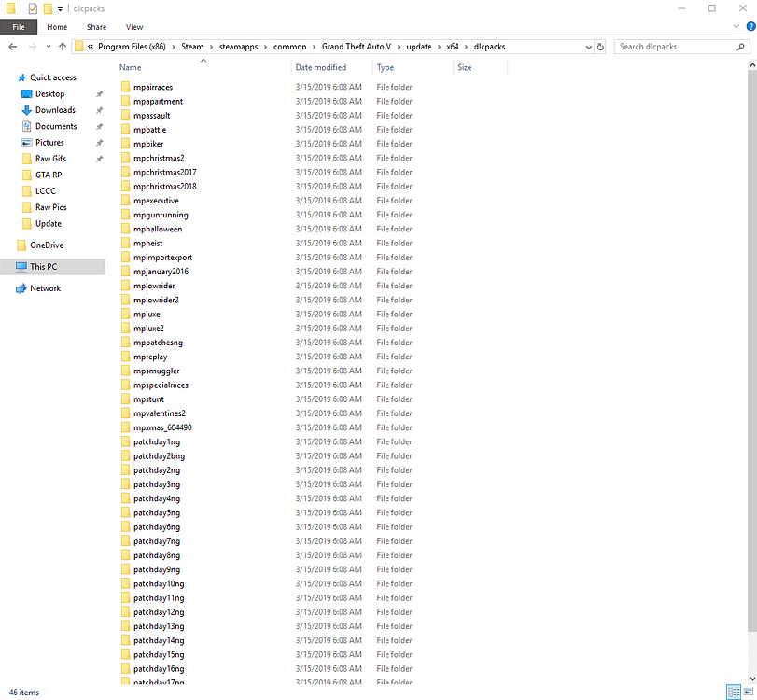This screenshot has height=700, width=757.
Task: Sort by Date modified column header
Action: (x=331, y=67)
